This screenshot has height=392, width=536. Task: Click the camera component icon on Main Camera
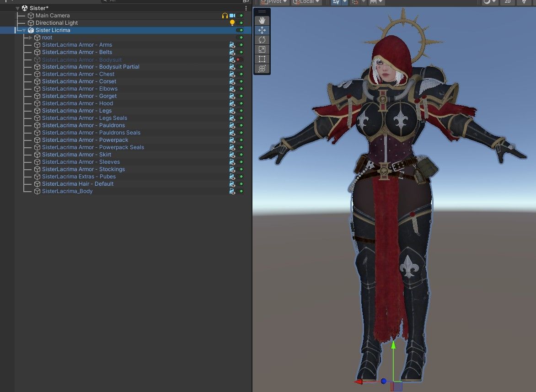pyautogui.click(x=232, y=16)
